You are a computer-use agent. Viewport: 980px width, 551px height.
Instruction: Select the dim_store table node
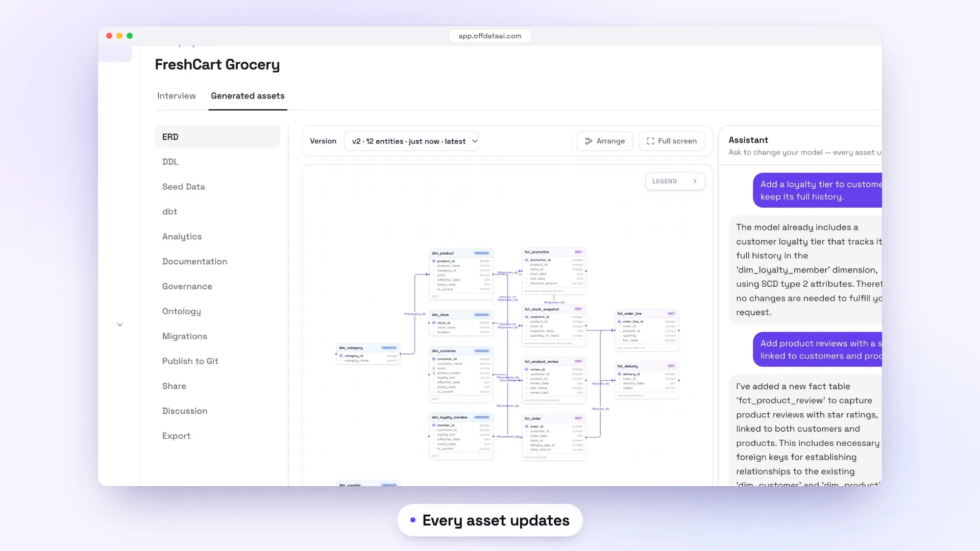click(461, 323)
